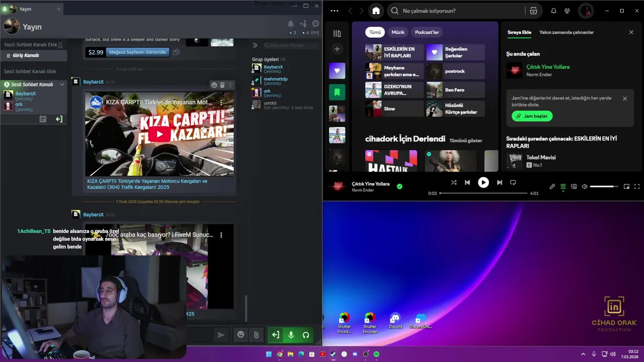Add reaction emoji to BaybarsX message

(214, 85)
